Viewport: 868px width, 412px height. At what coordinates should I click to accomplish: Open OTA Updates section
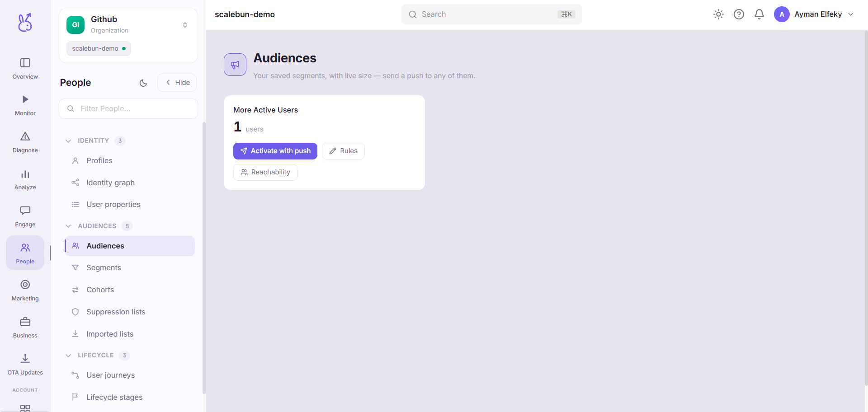(x=25, y=365)
